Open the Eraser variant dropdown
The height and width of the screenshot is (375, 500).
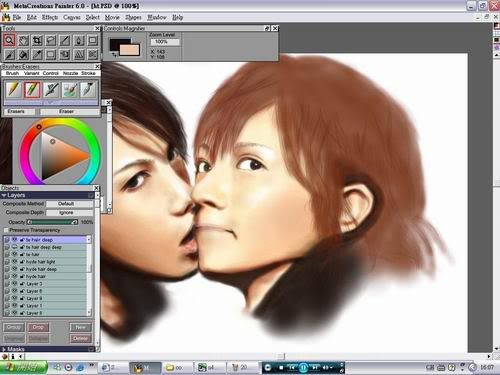[x=69, y=111]
